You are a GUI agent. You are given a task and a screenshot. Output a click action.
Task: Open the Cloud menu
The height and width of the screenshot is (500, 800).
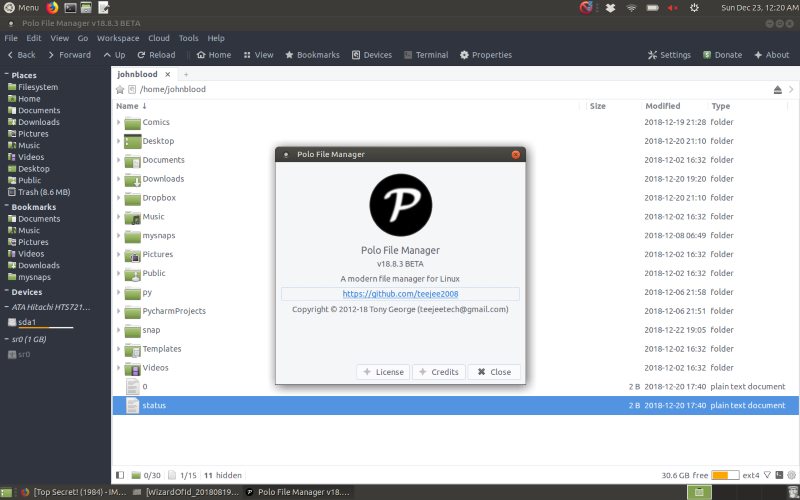[x=159, y=38]
